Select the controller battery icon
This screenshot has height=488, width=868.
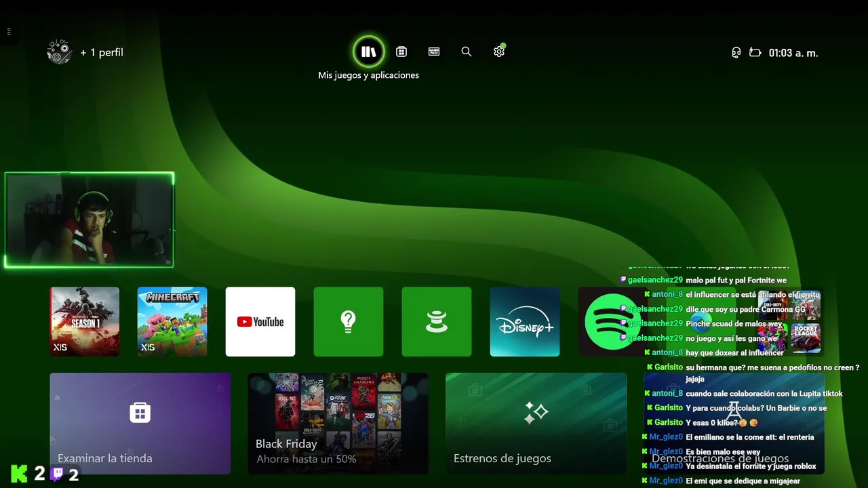pyautogui.click(x=755, y=53)
